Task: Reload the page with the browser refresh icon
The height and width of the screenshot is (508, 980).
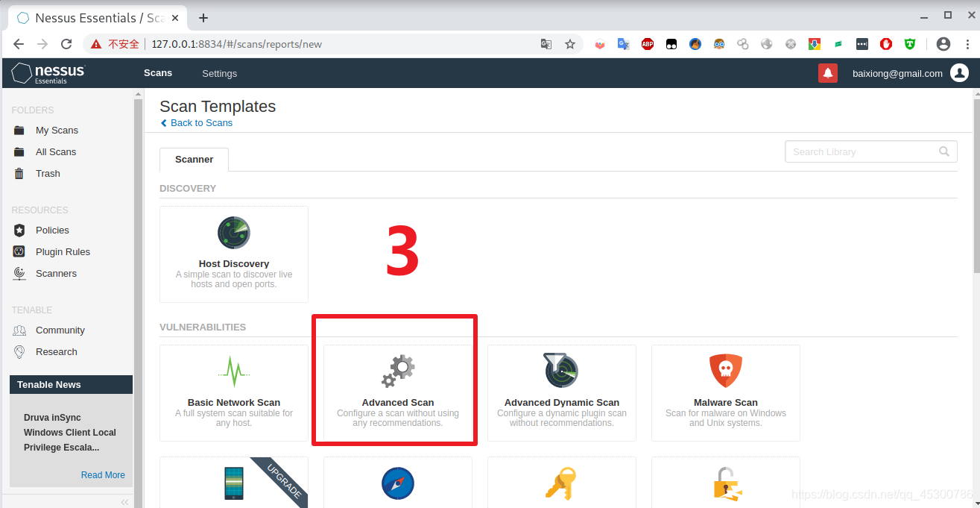Action: [x=66, y=44]
